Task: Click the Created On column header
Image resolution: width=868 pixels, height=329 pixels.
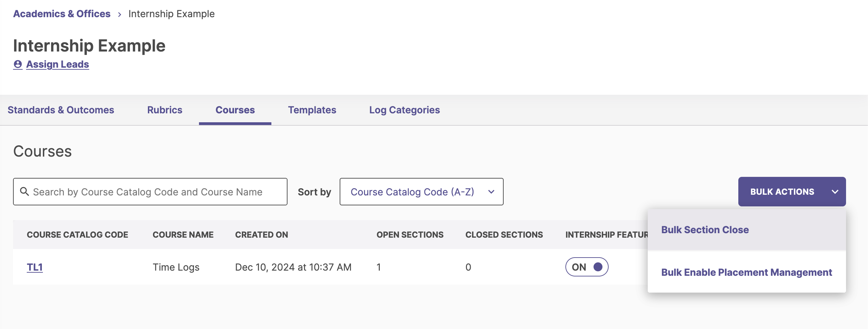Action: (261, 235)
